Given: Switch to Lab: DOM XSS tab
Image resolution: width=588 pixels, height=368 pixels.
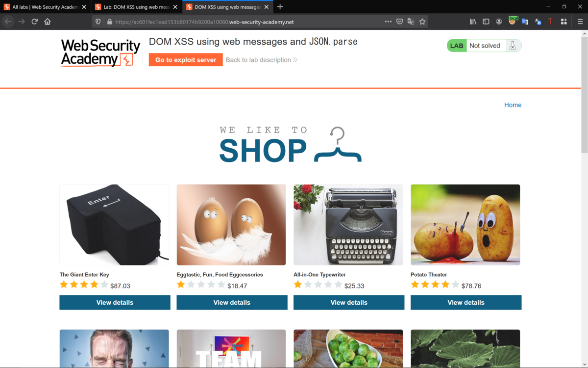Looking at the screenshot, I should point(137,7).
